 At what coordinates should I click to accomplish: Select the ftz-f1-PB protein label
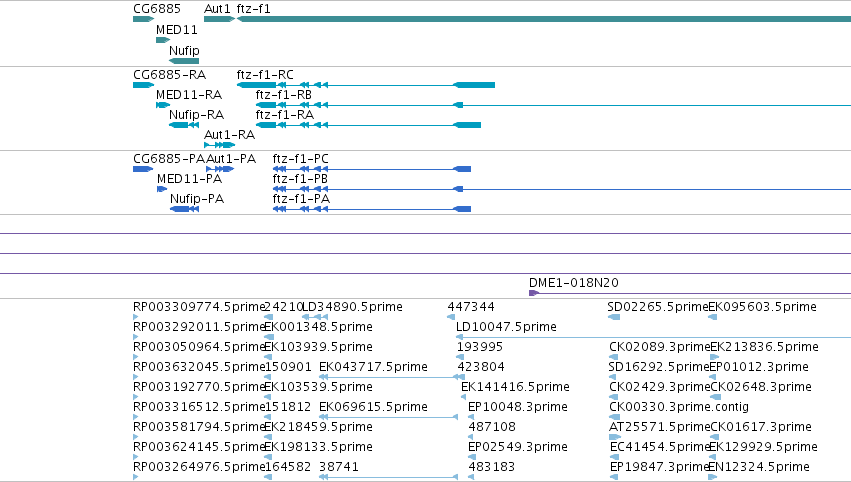click(300, 179)
